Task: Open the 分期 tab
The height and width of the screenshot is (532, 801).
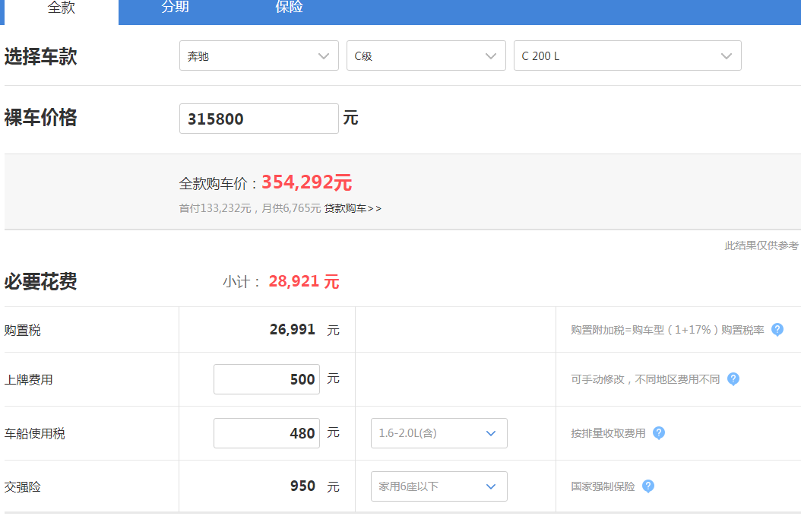Action: click(176, 8)
